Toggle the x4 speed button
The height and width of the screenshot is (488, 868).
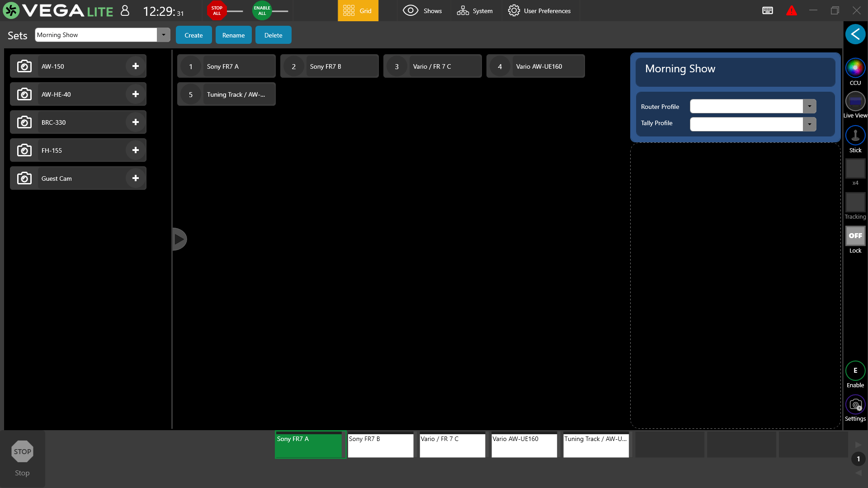[855, 169]
